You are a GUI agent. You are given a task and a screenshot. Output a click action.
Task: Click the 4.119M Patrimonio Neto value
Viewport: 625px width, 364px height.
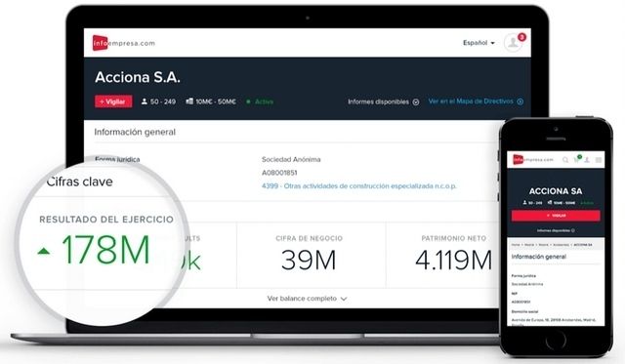453,260
